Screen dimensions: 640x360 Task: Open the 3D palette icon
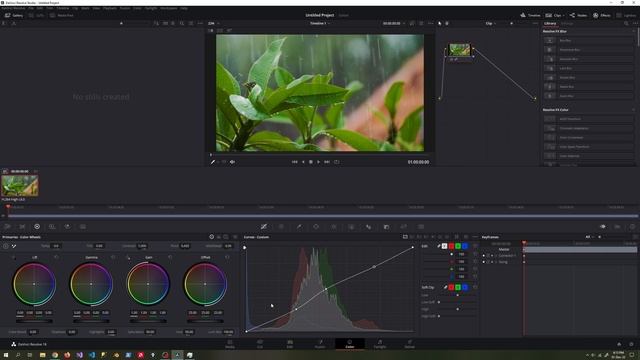coord(421,227)
